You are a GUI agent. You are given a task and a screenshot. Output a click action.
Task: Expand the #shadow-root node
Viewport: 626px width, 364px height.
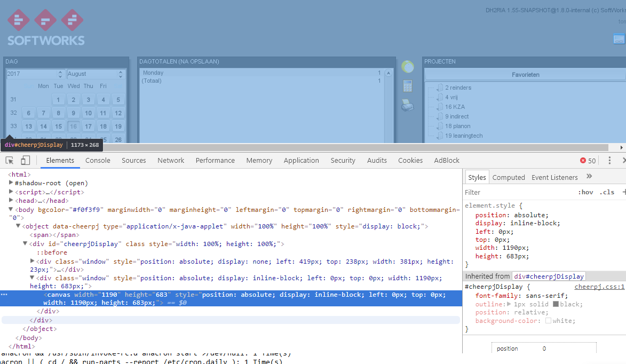[x=11, y=183]
